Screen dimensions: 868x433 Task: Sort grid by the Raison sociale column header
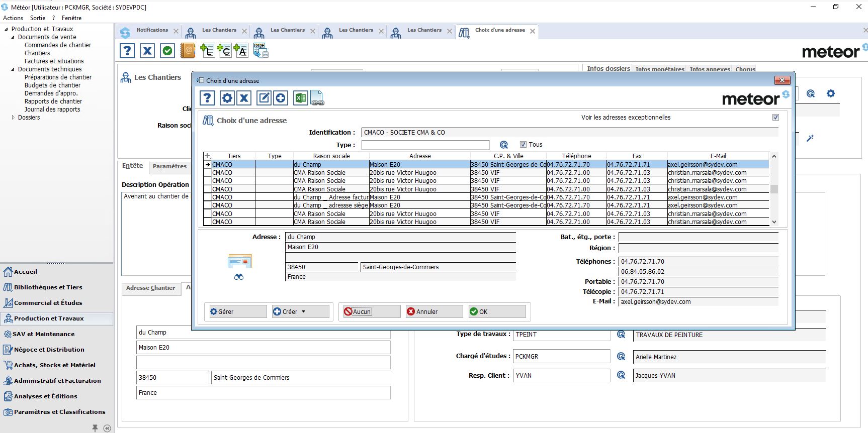pos(331,156)
